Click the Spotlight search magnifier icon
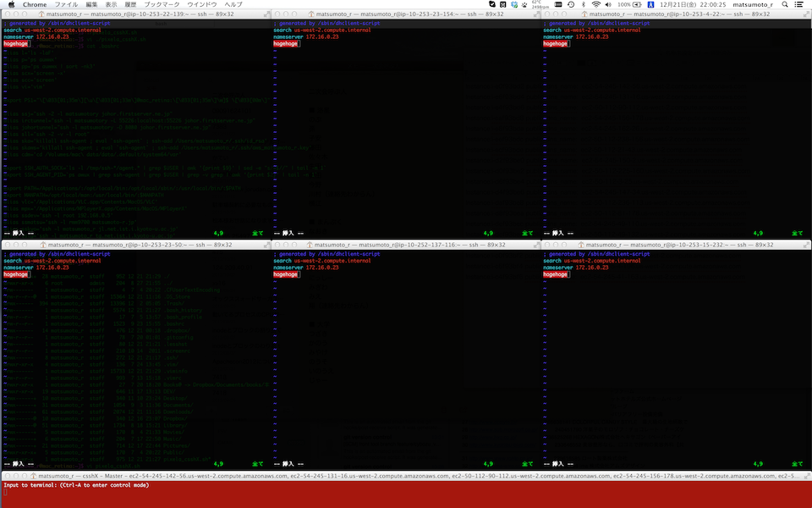 [783, 4]
